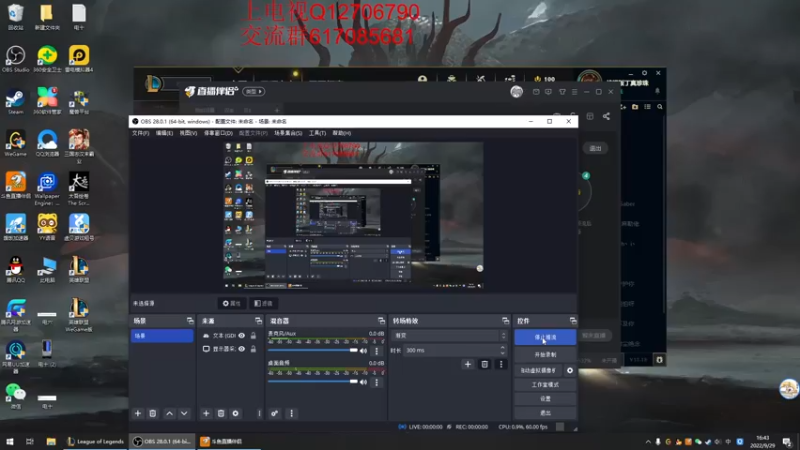
Task: Click the Exit button in Controls
Action: click(545, 413)
